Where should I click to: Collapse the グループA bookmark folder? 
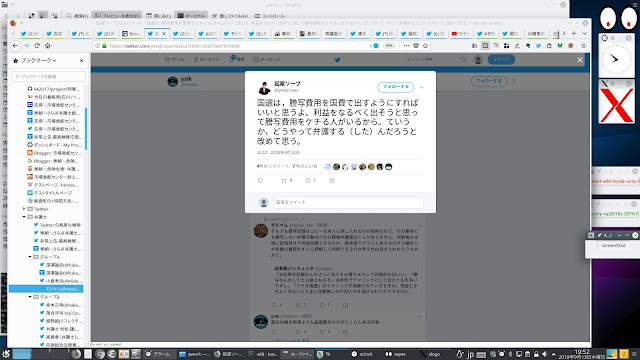pyautogui.click(x=30, y=257)
